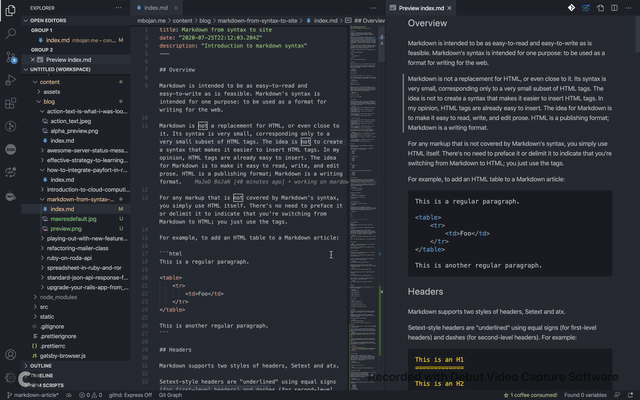Viewport: 640px width, 400px height.
Task: Open the JSON activity bar icon
Action: [11, 149]
